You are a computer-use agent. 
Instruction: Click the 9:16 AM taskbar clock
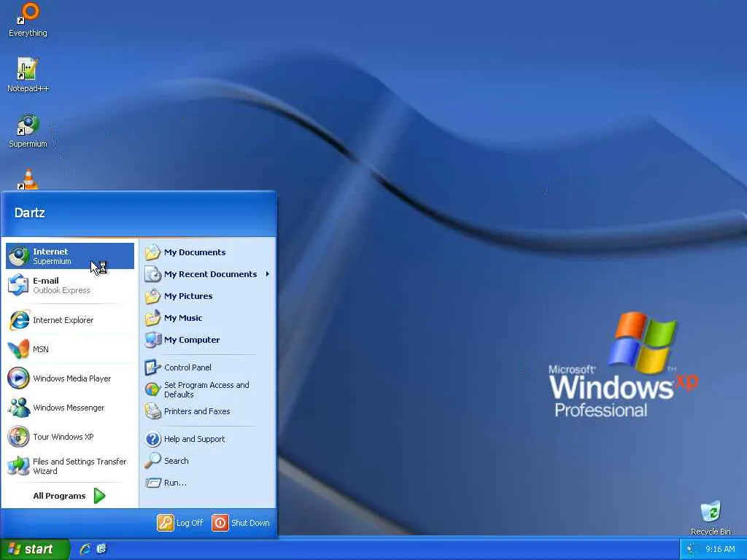[720, 549]
